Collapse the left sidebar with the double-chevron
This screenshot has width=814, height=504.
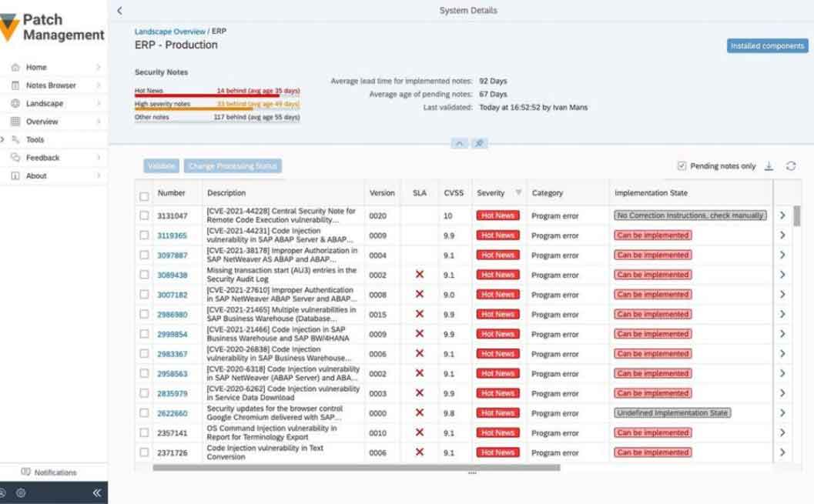[x=95, y=494]
